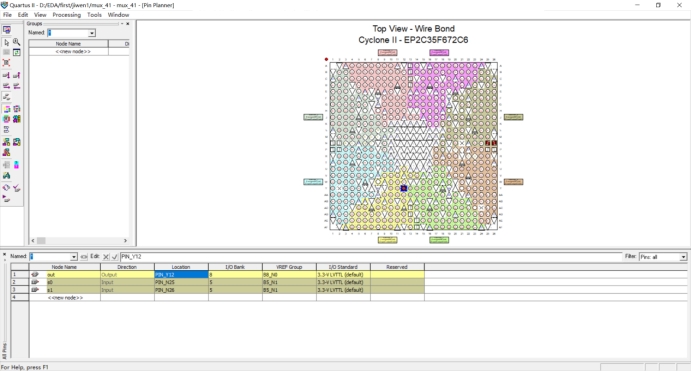The image size is (692, 371).
Task: Click the X cancel edit icon
Action: pyautogui.click(x=106, y=256)
